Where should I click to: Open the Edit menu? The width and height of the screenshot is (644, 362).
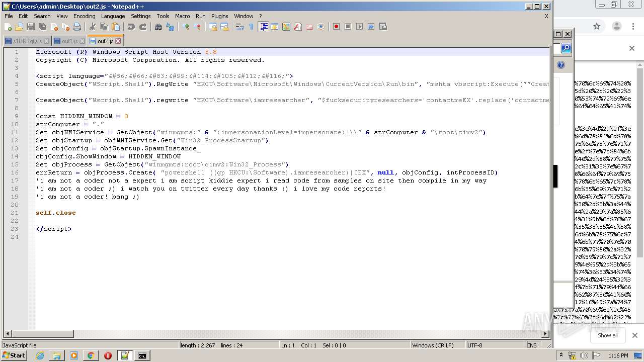pos(23,16)
